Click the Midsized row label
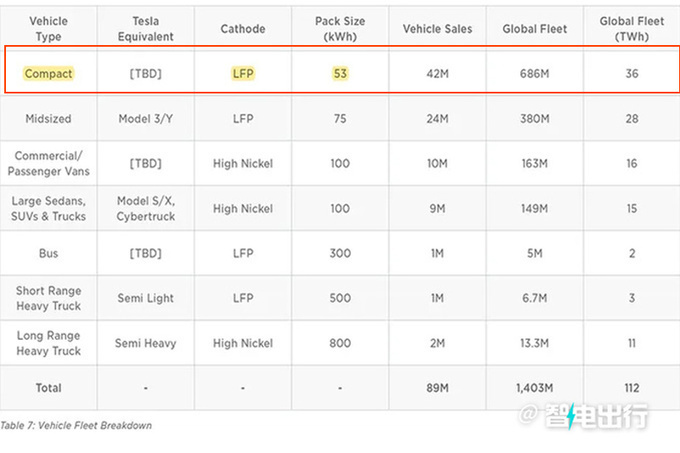This screenshot has width=680, height=453. (48, 119)
